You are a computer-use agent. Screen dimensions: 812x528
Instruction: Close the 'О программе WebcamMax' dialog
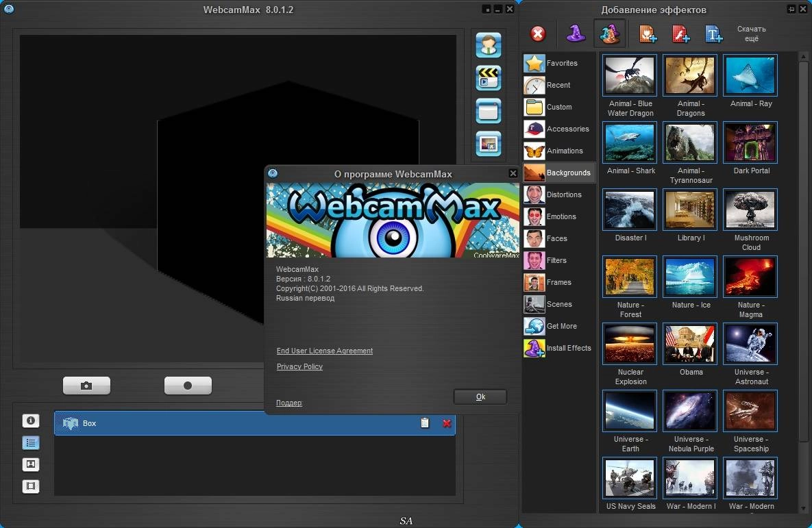pos(513,173)
